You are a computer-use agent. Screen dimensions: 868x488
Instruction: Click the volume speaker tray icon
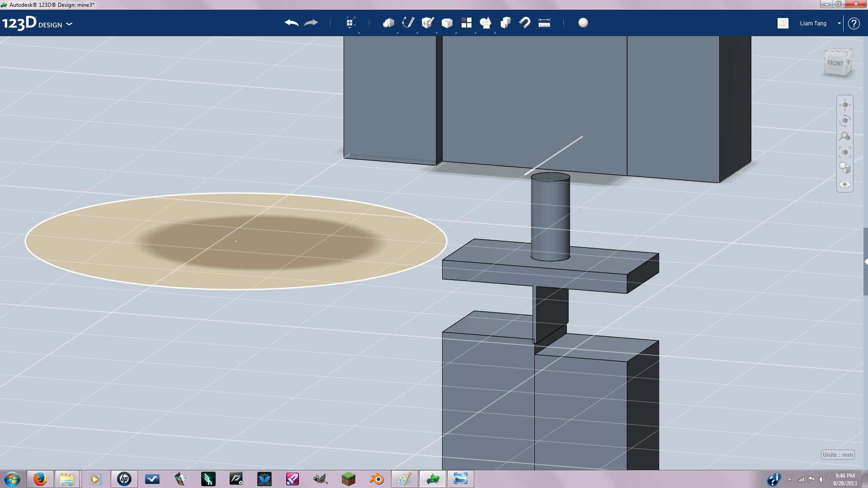(x=822, y=479)
